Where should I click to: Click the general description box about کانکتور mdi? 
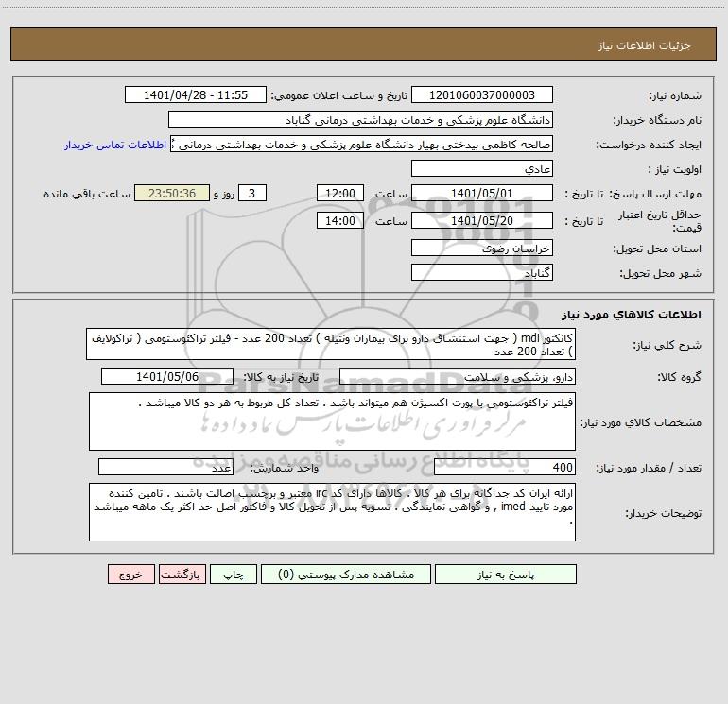331,344
